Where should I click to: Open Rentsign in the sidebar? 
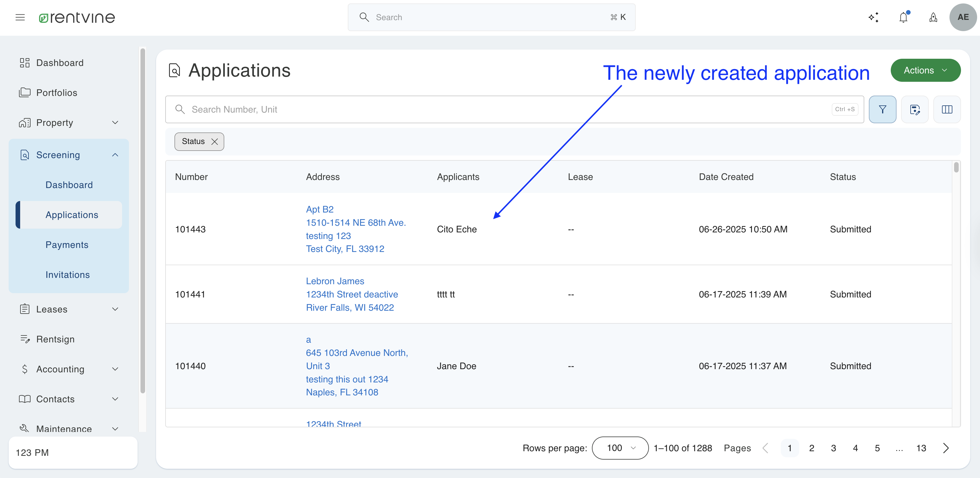point(56,339)
